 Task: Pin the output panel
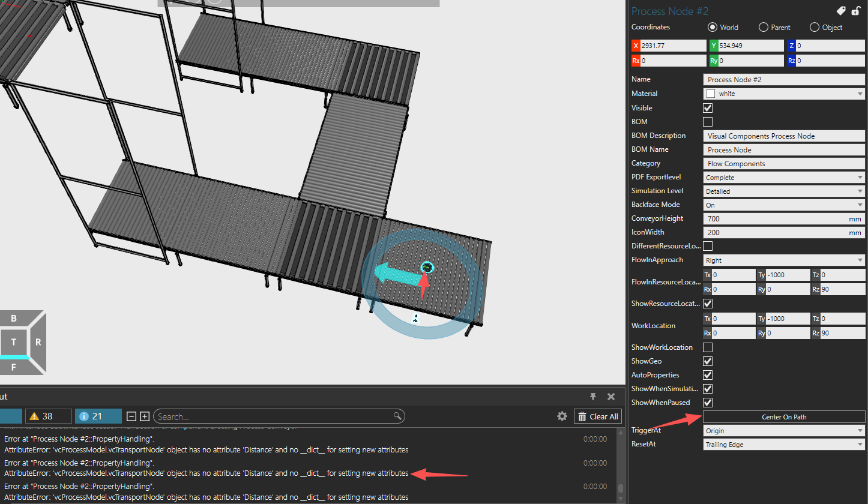pos(593,397)
